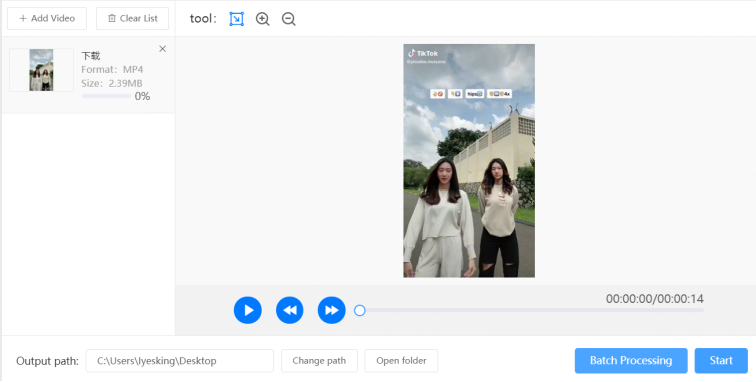The width and height of the screenshot is (756, 382).
Task: Click the Change path button
Action: (x=319, y=361)
